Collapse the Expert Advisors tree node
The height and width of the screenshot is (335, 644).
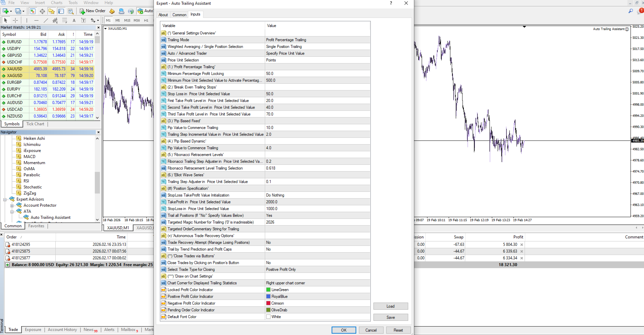point(5,200)
